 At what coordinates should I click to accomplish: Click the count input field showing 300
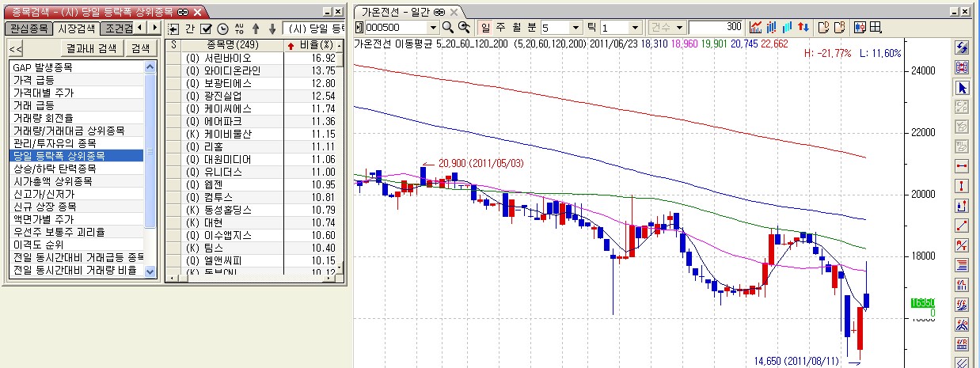pyautogui.click(x=716, y=28)
